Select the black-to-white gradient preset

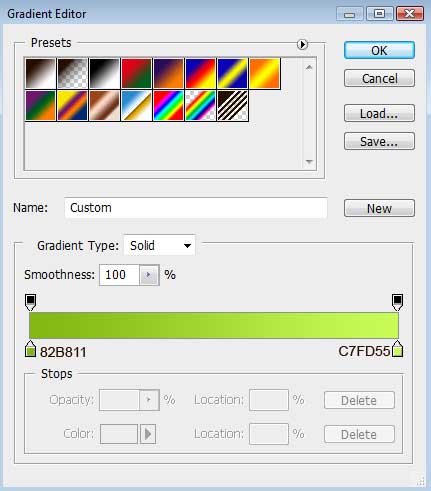point(104,73)
